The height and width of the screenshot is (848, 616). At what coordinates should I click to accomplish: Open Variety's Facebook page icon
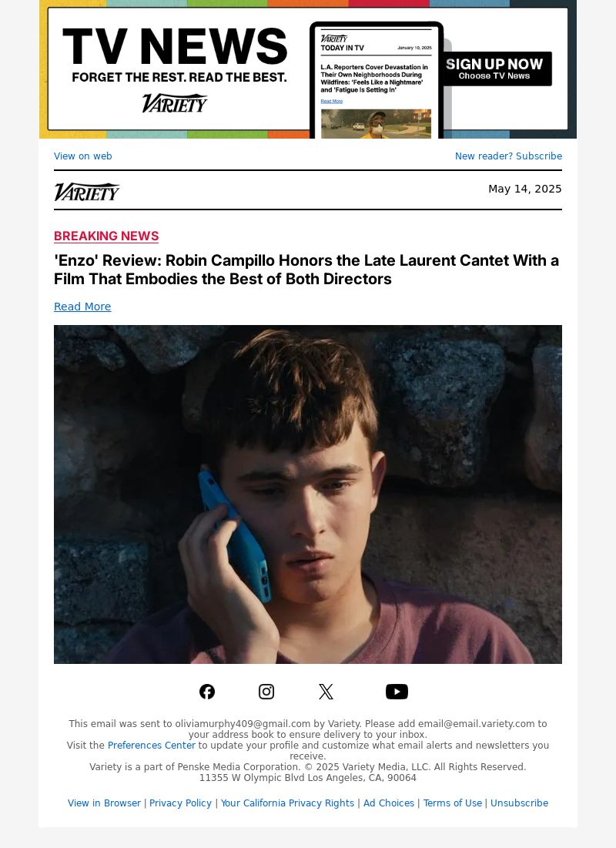[x=207, y=692]
